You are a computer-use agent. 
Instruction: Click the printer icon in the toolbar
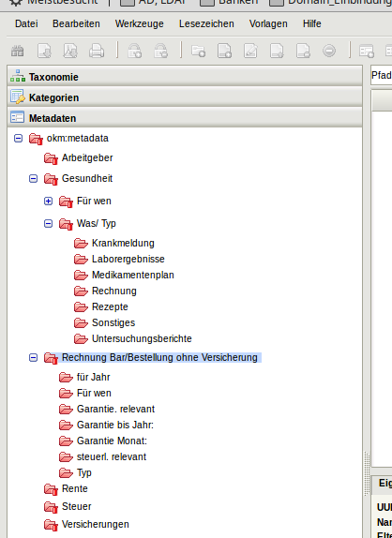(97, 52)
